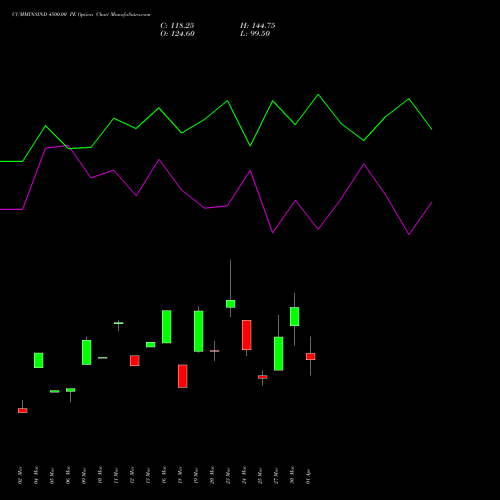Click the green candlestick for 23 Mar
500x500 pixels.
pyautogui.click(x=231, y=304)
